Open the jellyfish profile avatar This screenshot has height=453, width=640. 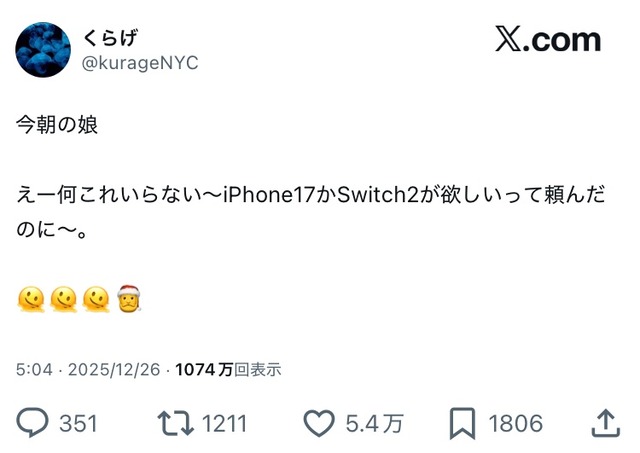pos(43,50)
